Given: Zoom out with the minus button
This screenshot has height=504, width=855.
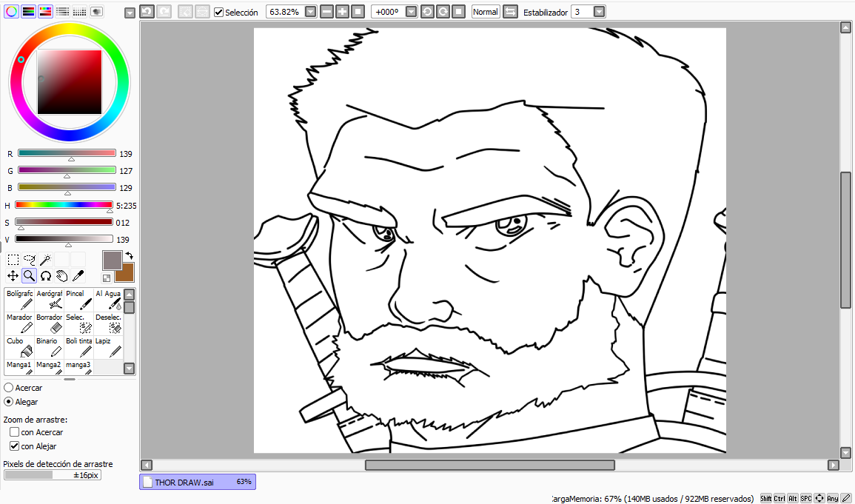Looking at the screenshot, I should (x=326, y=11).
